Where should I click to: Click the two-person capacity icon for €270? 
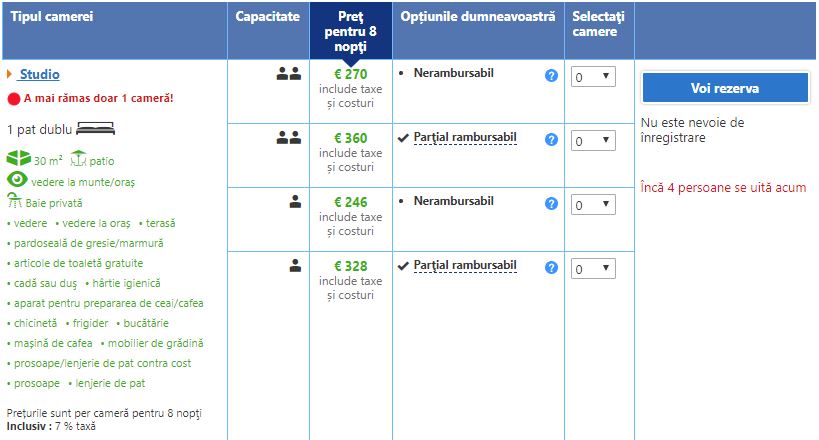[x=288, y=73]
